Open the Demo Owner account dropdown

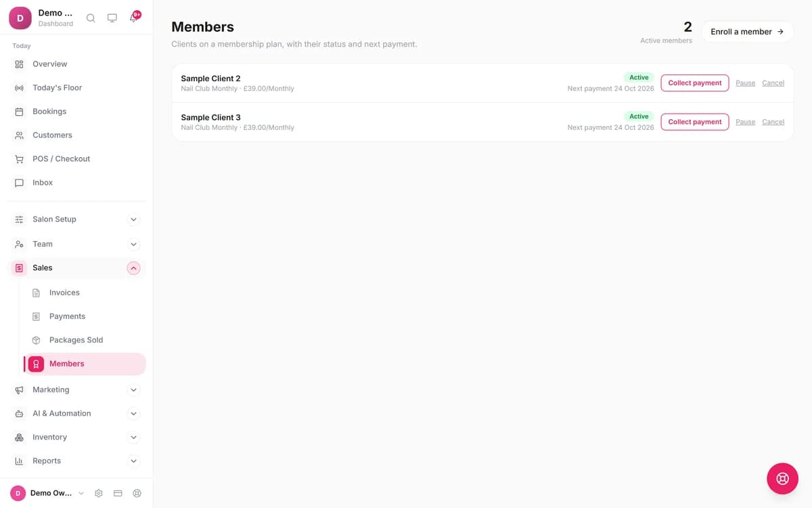click(x=47, y=493)
